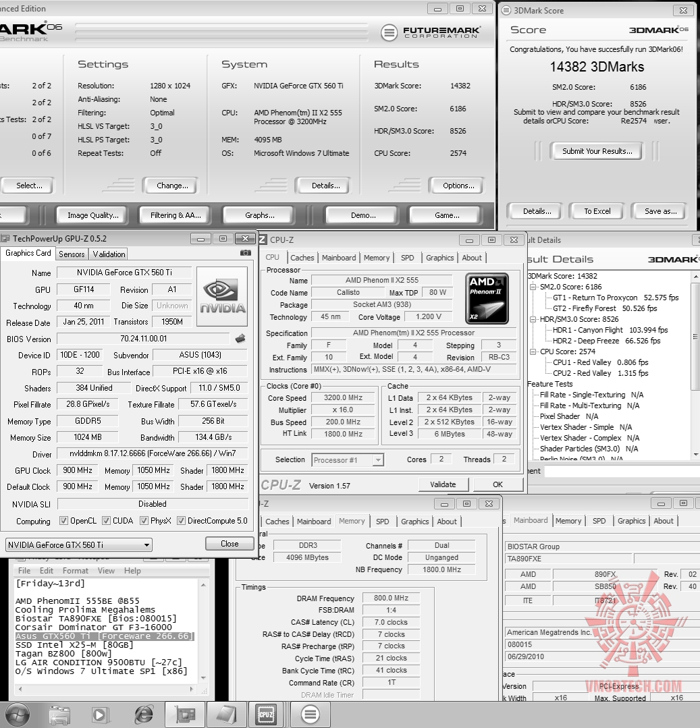Switch to the Validation tab in GPU-Z
This screenshot has height=728, width=700.
pyautogui.click(x=109, y=254)
